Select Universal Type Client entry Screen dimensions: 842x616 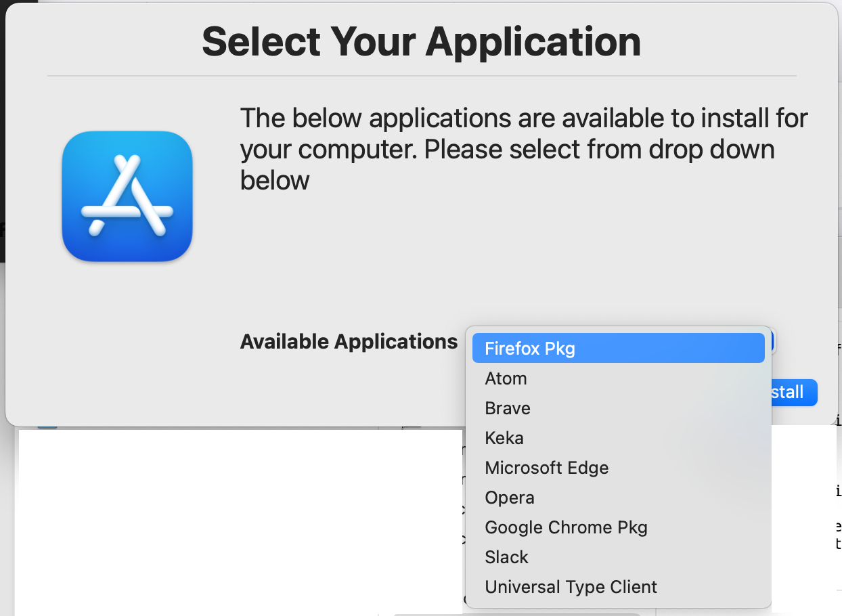click(x=618, y=587)
